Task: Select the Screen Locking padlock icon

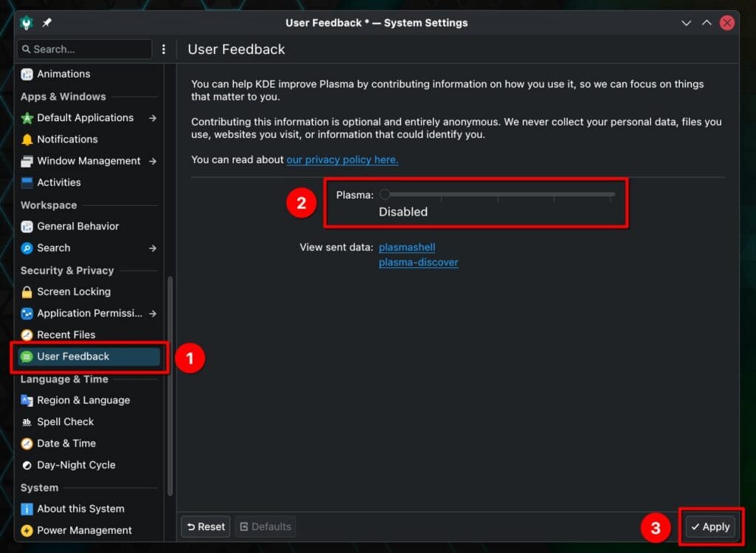Action: click(x=27, y=292)
